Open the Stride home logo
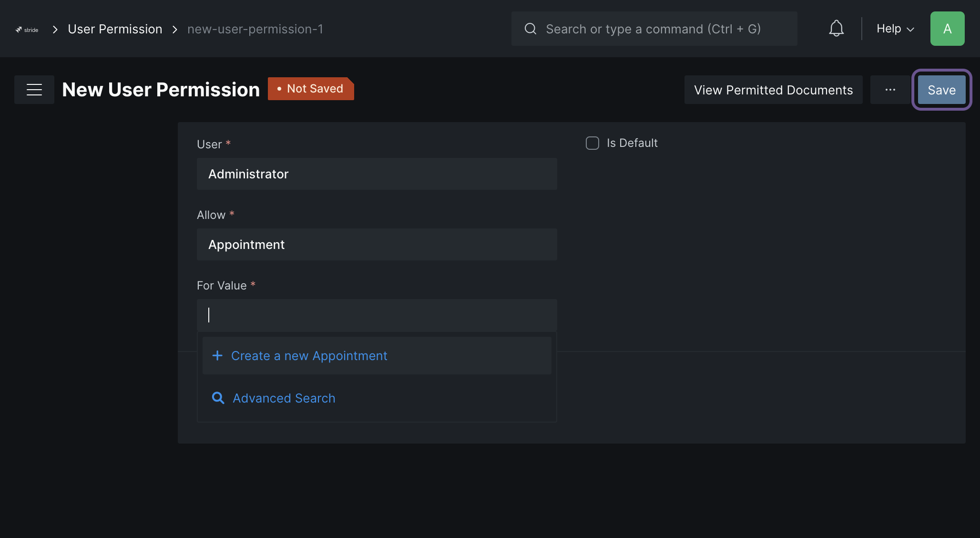Viewport: 980px width, 538px height. (x=27, y=30)
